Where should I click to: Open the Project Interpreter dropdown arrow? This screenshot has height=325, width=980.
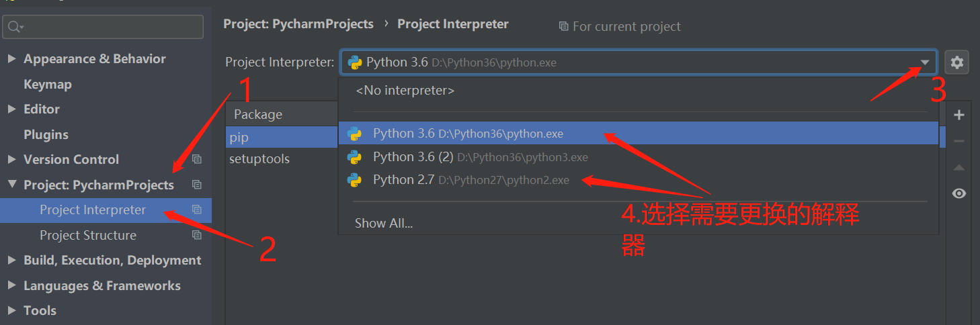(925, 63)
